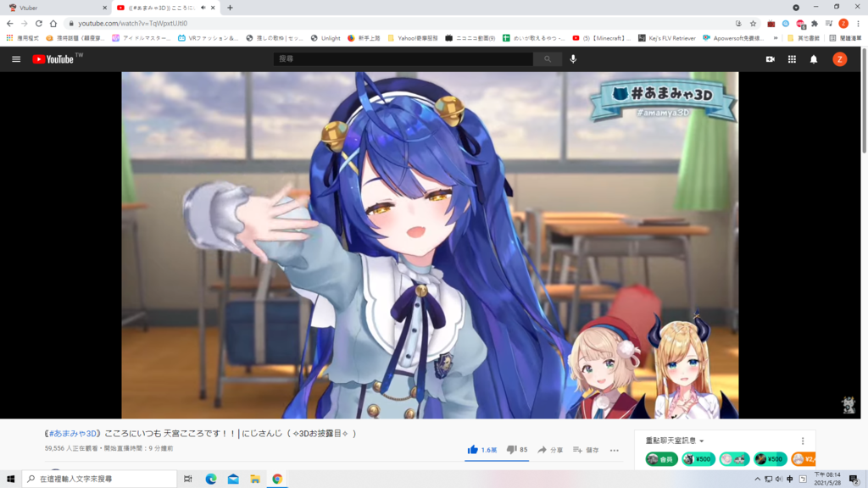This screenshot has height=488, width=868.
Task: Click the #あまみゃ3D hashtag link
Action: pos(73,434)
